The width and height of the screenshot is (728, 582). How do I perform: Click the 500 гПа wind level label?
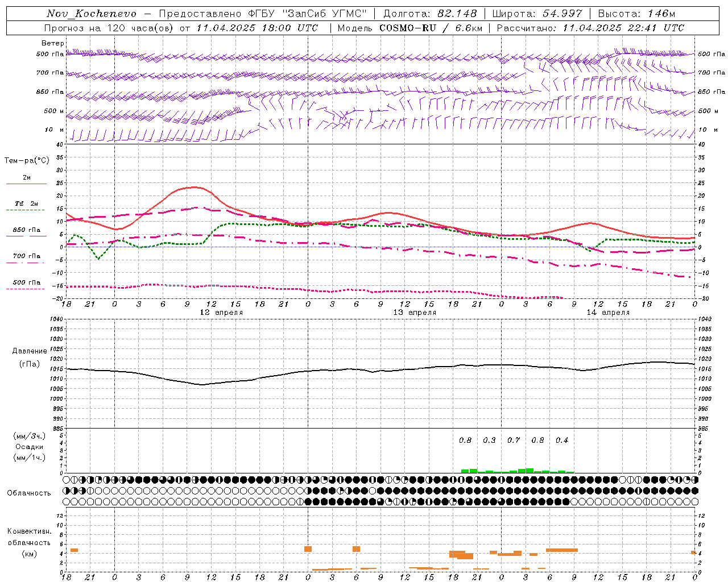pos(50,54)
